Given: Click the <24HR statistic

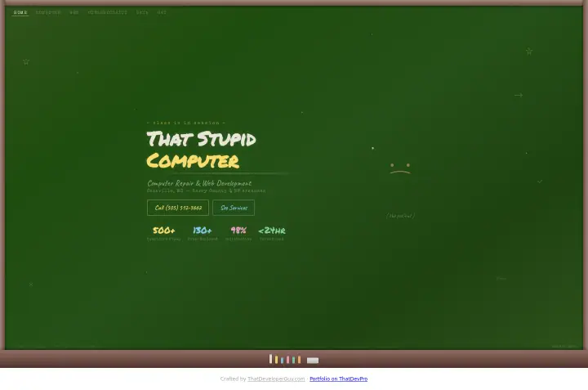Looking at the screenshot, I should pyautogui.click(x=272, y=231).
